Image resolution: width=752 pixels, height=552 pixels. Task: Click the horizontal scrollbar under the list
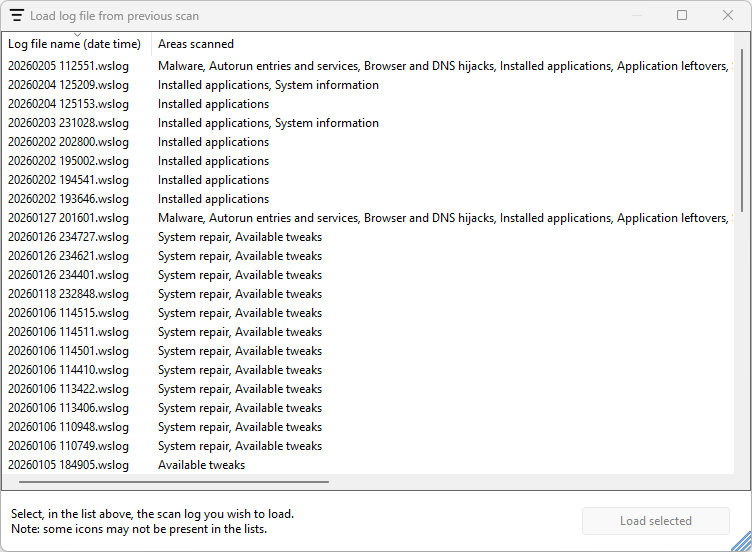tap(168, 482)
